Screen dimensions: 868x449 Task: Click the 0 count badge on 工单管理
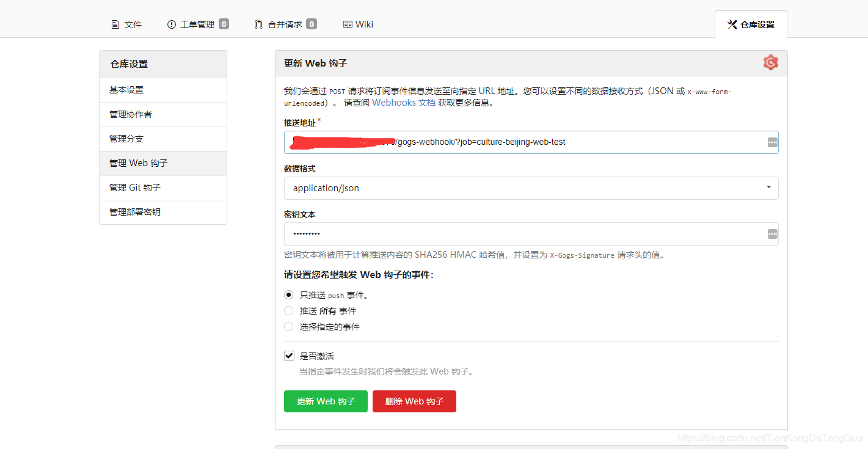pyautogui.click(x=224, y=24)
